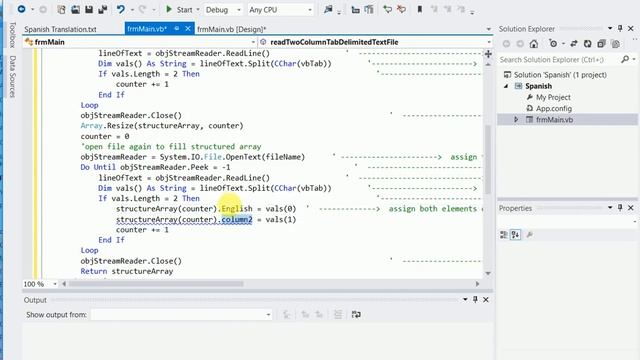
Task: Open the Toolbox side tab
Action: tap(12, 35)
